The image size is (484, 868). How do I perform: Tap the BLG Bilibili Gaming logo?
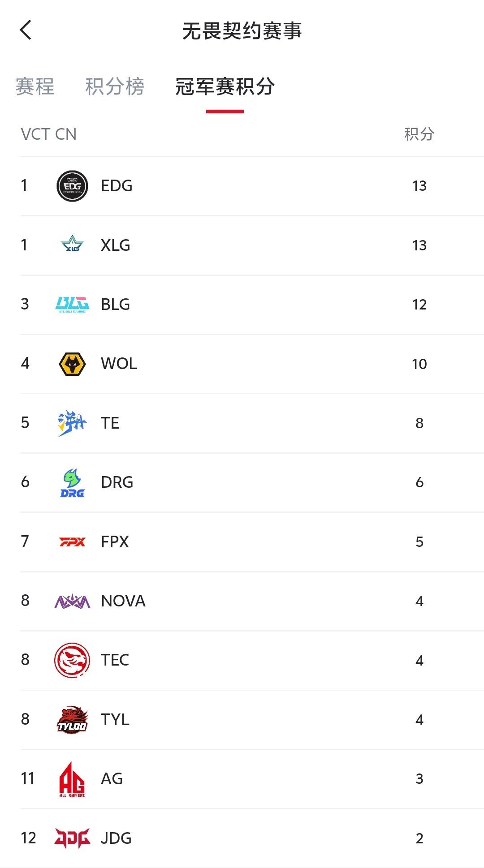[72, 305]
